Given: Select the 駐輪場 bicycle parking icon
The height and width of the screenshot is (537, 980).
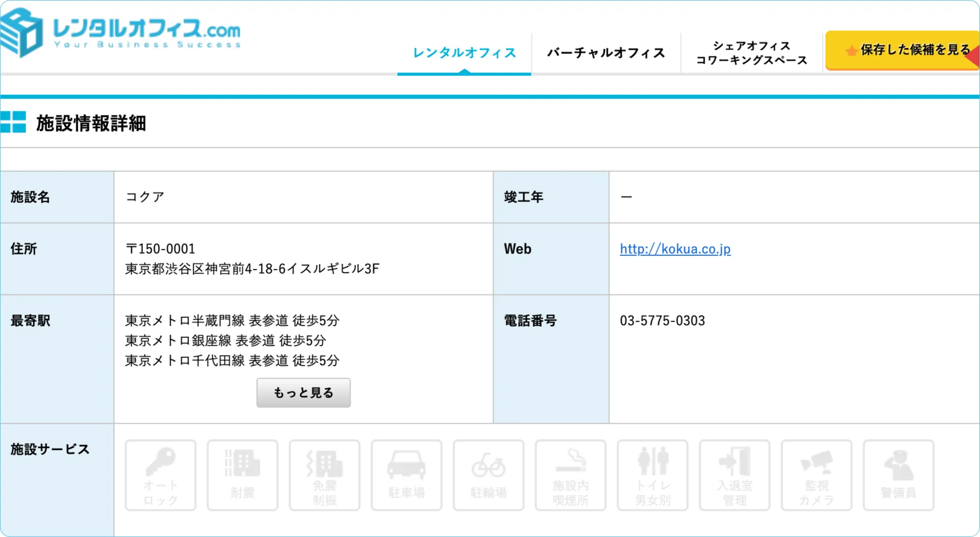Looking at the screenshot, I should [x=488, y=475].
